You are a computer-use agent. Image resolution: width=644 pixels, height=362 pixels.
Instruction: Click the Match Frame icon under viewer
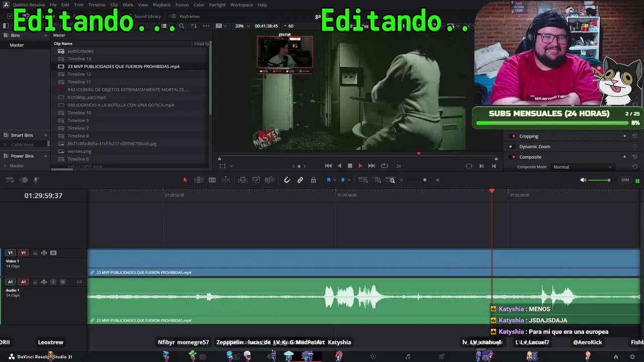click(469, 166)
